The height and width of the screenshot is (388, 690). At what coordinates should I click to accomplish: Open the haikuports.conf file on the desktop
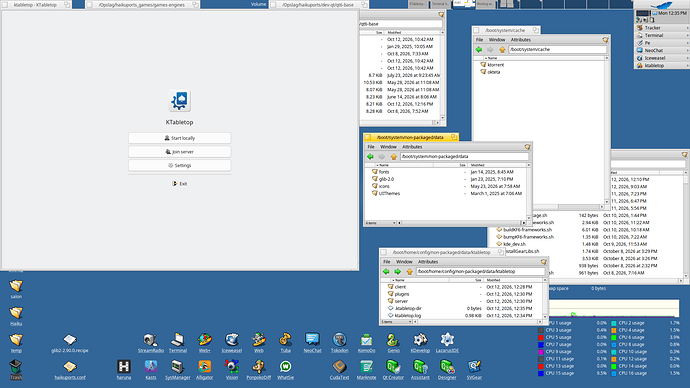click(x=70, y=370)
